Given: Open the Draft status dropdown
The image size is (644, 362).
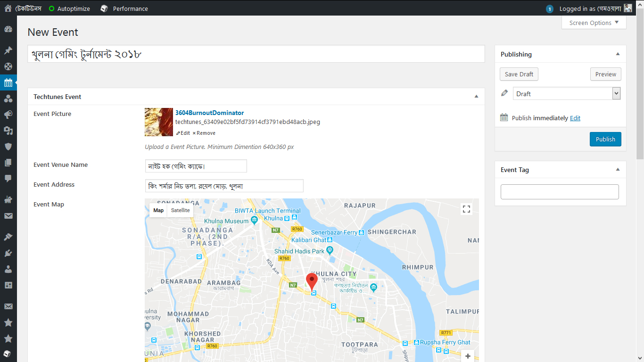Looking at the screenshot, I should [567, 93].
